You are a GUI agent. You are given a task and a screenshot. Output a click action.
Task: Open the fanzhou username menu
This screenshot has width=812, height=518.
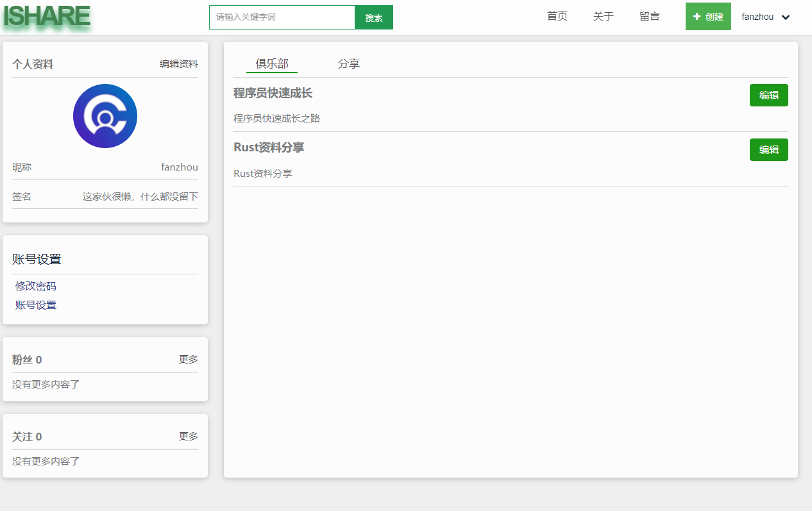(x=757, y=17)
